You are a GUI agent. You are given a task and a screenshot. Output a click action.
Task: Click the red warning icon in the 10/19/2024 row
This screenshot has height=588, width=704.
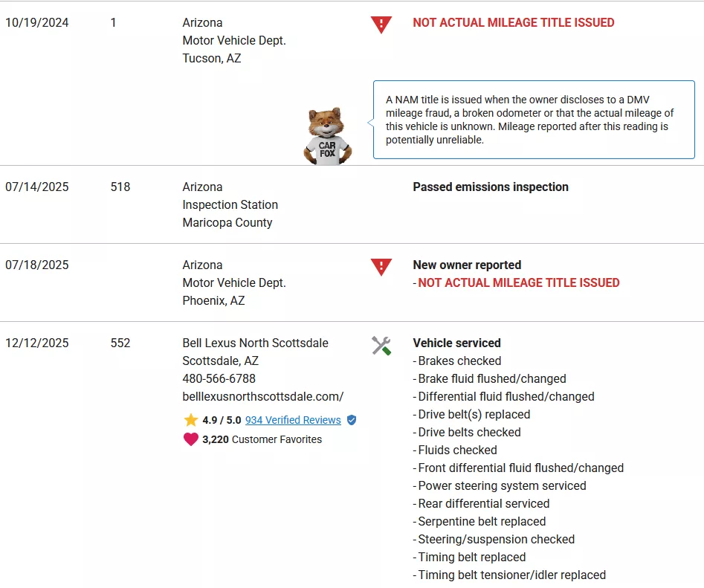point(381,24)
